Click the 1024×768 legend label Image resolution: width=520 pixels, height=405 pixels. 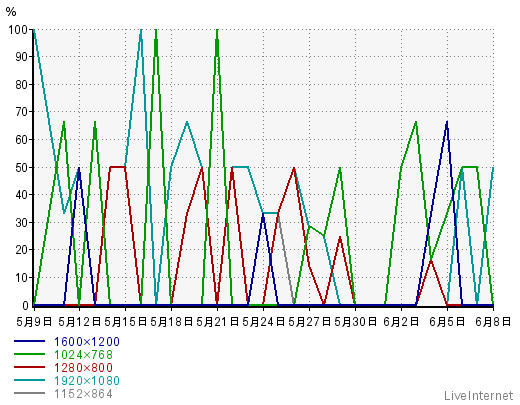click(x=83, y=355)
